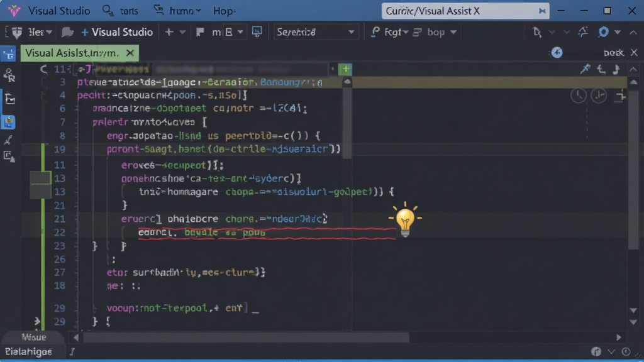Screen dimensions: 644x362
Task: Click the search magnifier icon in the title bar
Action: (108, 11)
